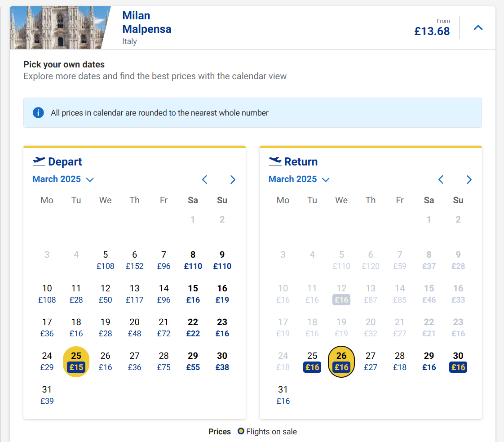Click the Return airplane landing icon
This screenshot has width=504, height=442.
tap(275, 161)
